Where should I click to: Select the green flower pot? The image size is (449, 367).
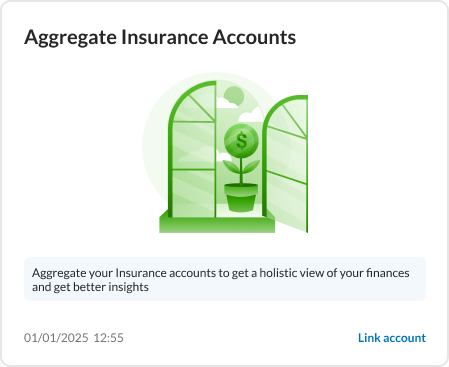(241, 197)
